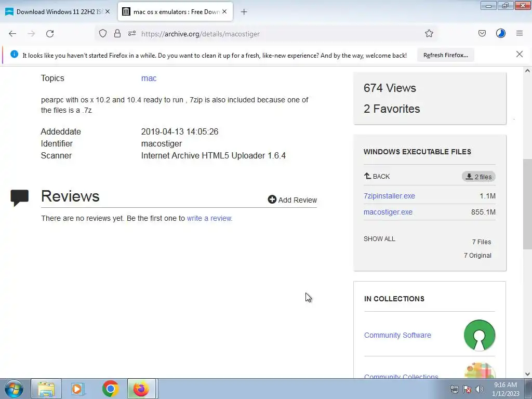The width and height of the screenshot is (532, 399).
Task: Click the scrollbar up arrow
Action: pyautogui.click(x=527, y=71)
